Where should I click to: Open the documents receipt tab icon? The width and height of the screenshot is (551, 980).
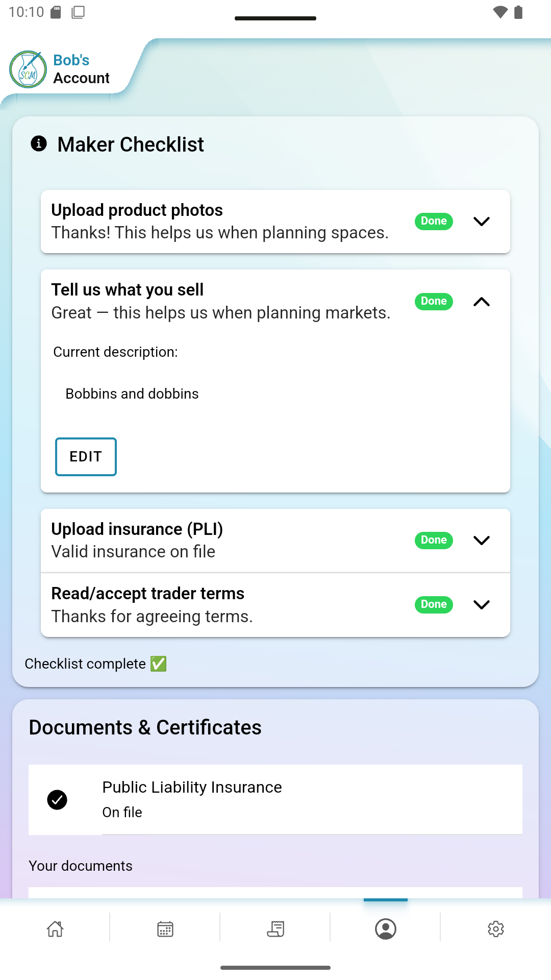[x=275, y=929]
